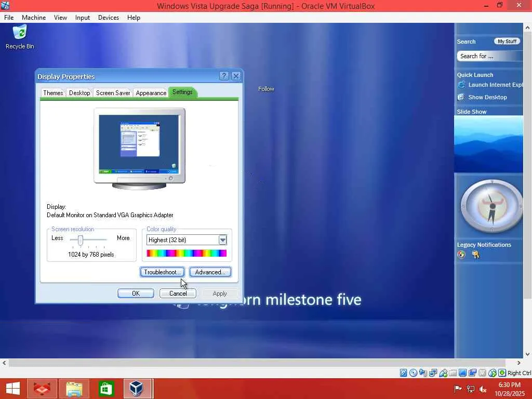Click the My Stuff button in sidebar
532x399 pixels.
click(x=507, y=42)
